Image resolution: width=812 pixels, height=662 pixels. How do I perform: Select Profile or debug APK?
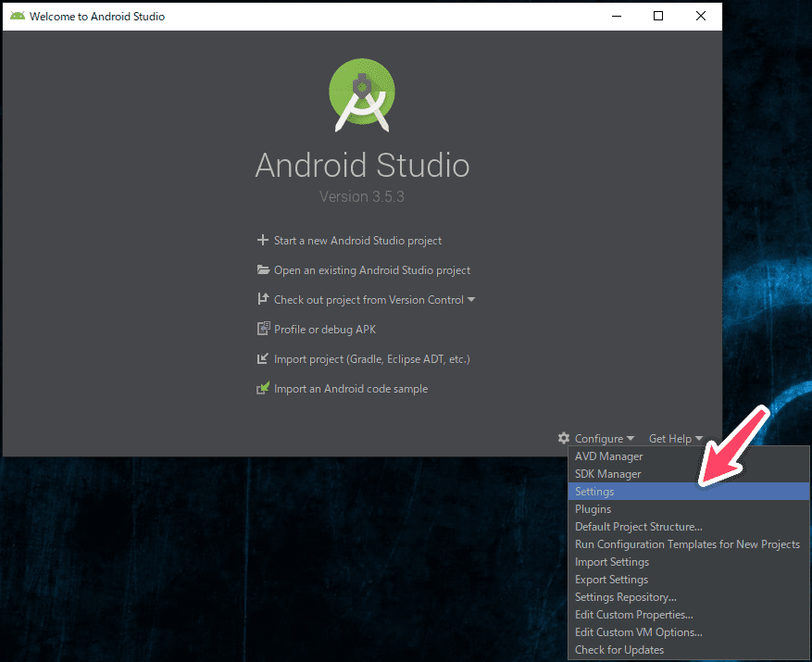pyautogui.click(x=325, y=330)
